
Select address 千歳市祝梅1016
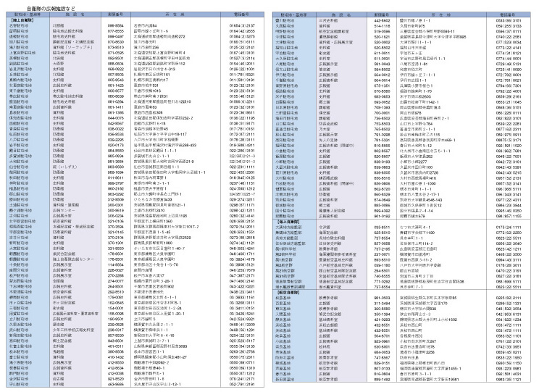148,91
